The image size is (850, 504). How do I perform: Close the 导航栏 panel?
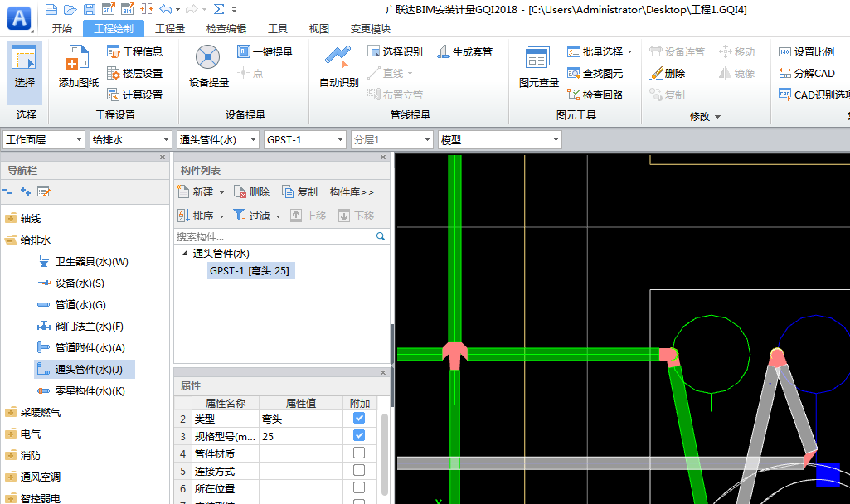click(162, 157)
